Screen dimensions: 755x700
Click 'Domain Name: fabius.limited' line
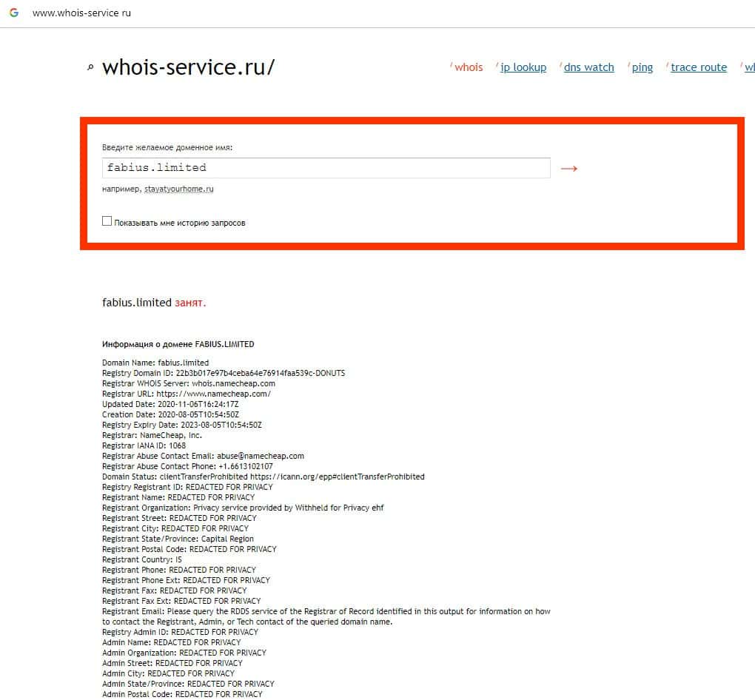pos(155,363)
